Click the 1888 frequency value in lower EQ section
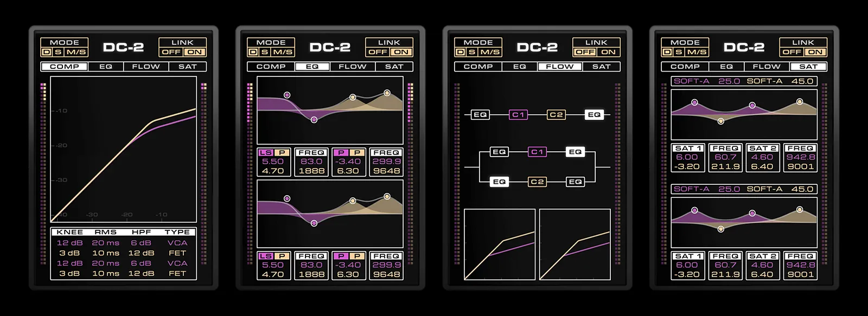Viewport: 868px width, 316px height. 311,274
